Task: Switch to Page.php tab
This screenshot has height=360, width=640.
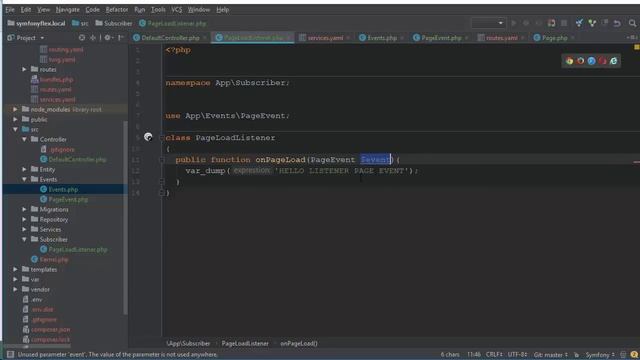Action: [x=554, y=38]
